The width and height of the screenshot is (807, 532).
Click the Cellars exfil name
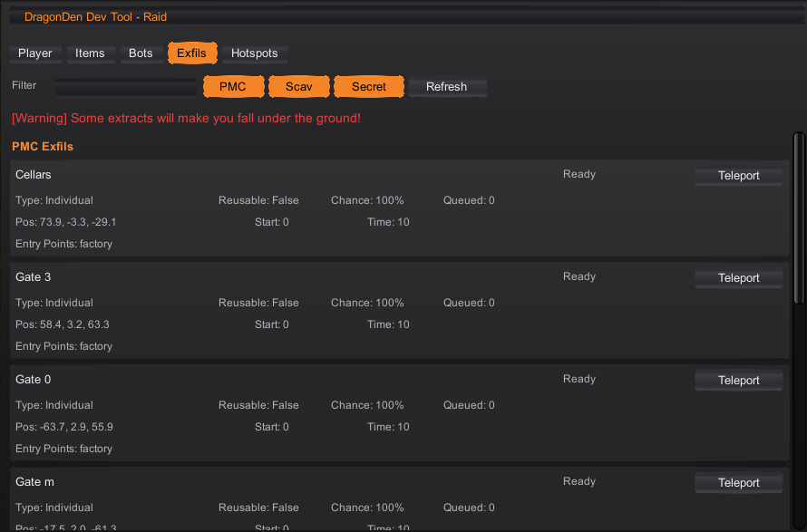point(34,175)
